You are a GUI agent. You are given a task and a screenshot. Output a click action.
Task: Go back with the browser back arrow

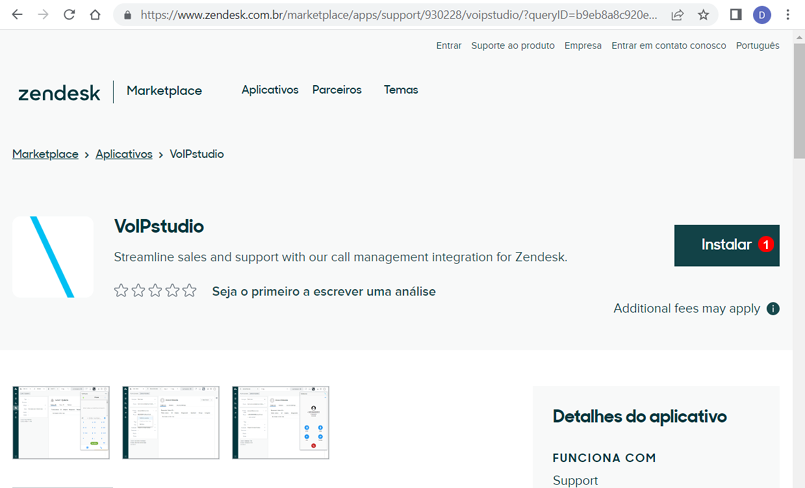[x=17, y=15]
